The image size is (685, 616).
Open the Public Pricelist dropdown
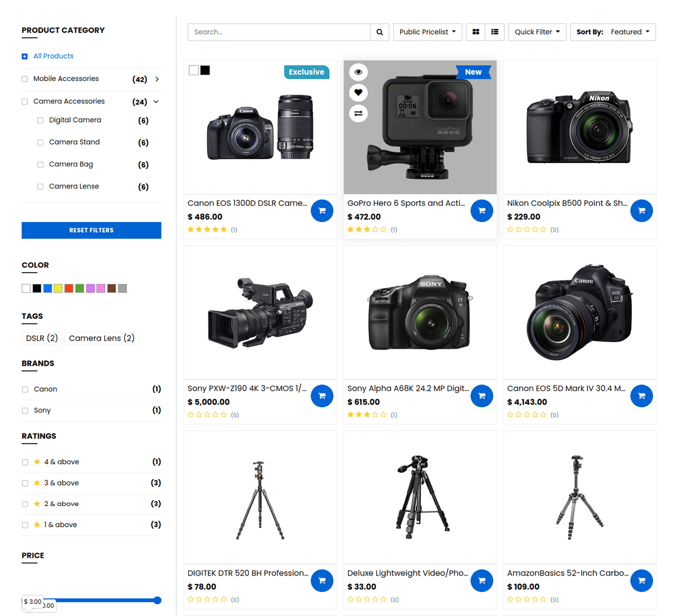point(428,32)
